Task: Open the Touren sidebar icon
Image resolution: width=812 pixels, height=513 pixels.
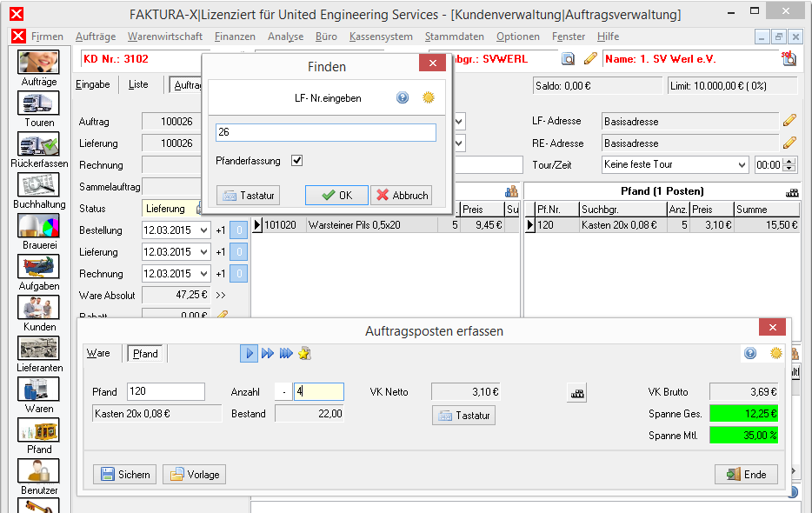Action: (38, 103)
